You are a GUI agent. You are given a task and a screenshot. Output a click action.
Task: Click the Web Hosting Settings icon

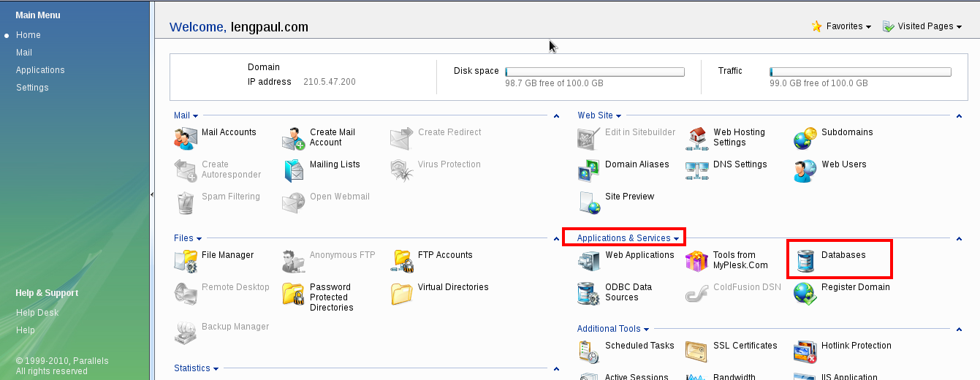(697, 137)
